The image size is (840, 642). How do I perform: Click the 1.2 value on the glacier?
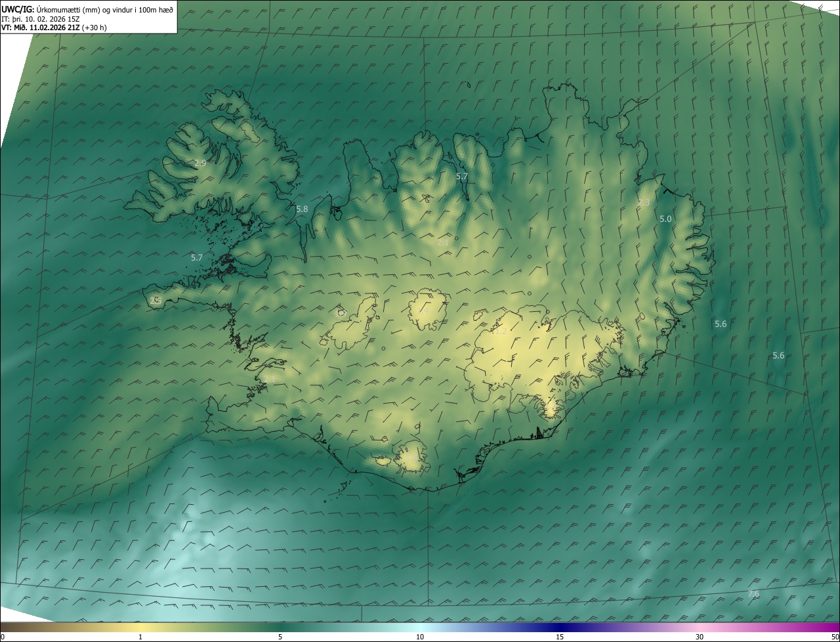[501, 332]
